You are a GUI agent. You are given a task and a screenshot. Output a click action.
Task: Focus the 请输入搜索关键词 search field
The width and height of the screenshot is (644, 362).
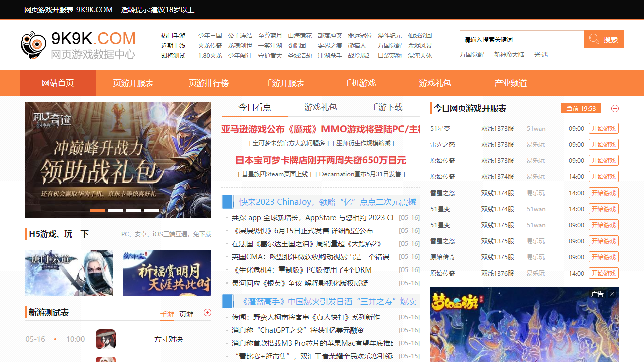click(522, 39)
